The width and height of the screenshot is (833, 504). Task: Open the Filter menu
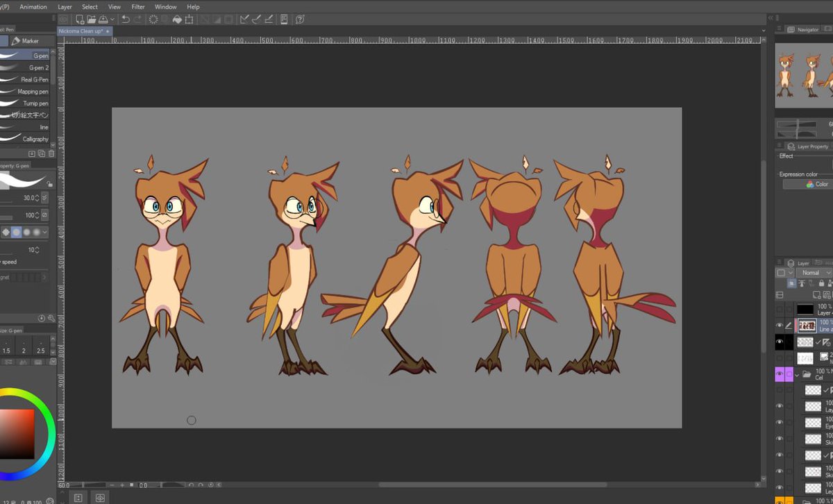tap(138, 7)
